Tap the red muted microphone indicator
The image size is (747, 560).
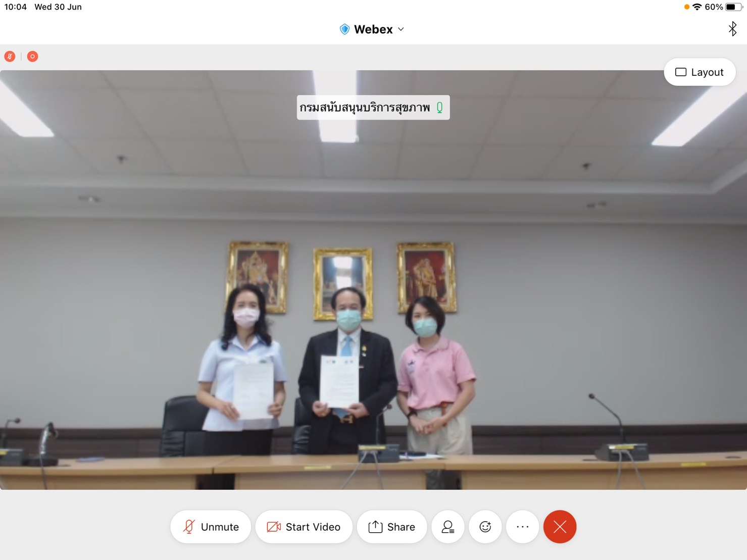point(10,57)
